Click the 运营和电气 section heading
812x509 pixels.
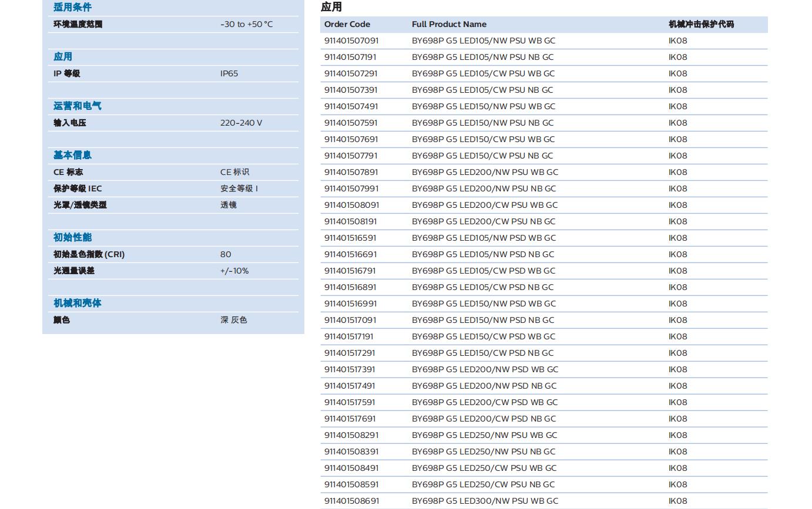78,106
